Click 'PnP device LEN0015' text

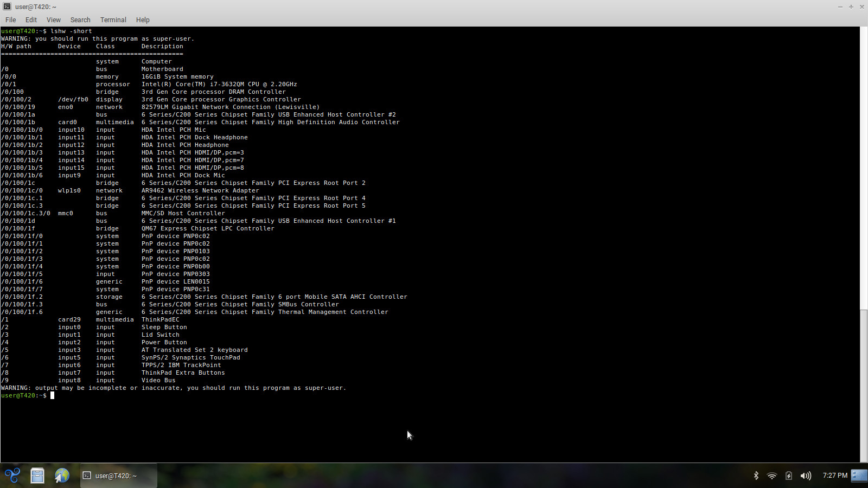[175, 282]
